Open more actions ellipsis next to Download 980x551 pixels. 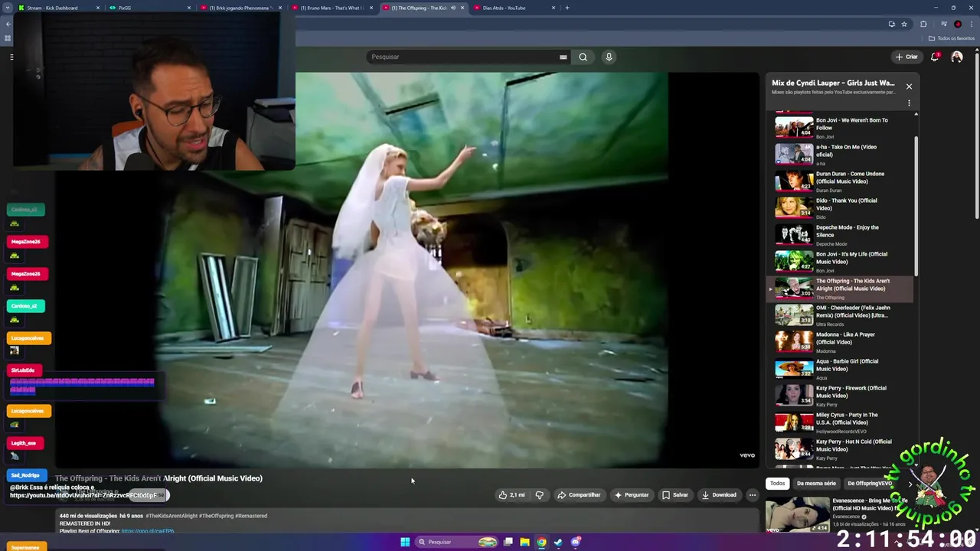(752, 495)
